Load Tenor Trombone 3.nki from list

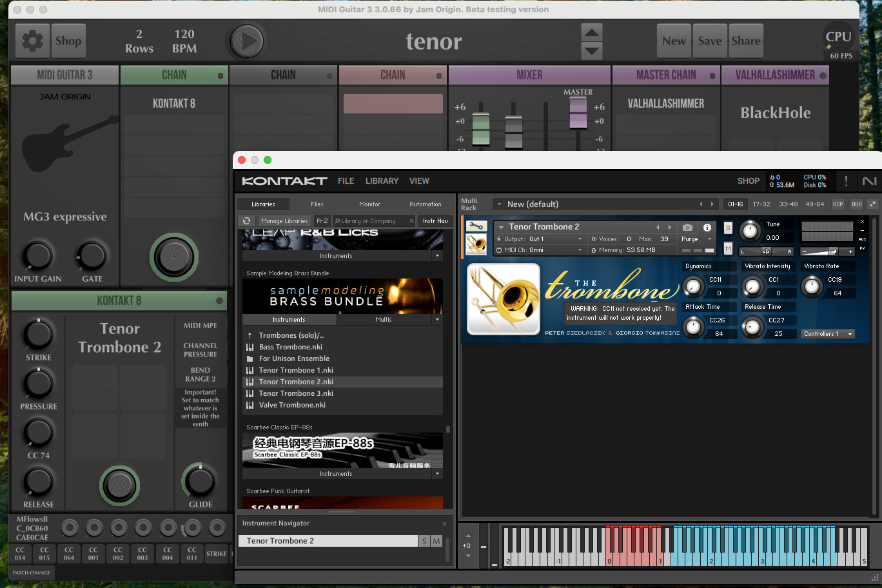point(296,393)
